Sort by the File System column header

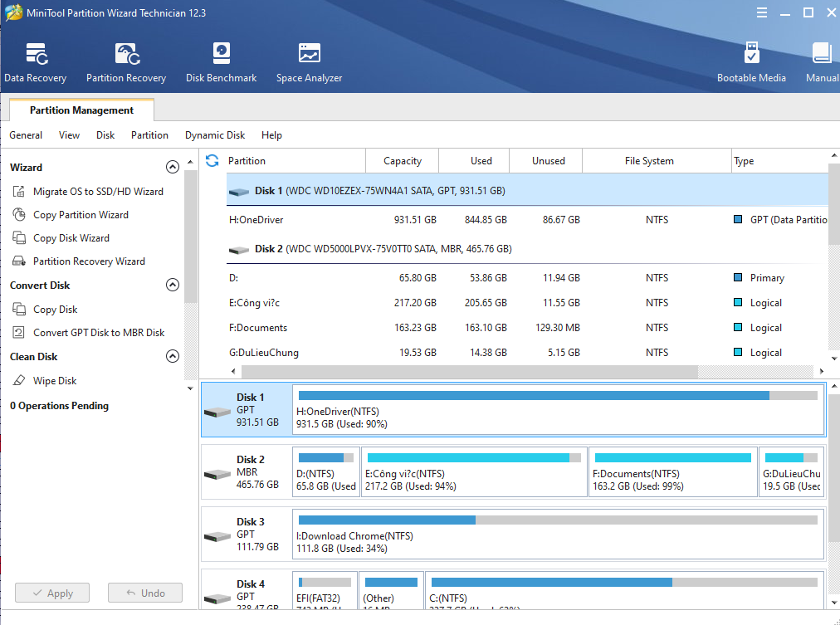pyautogui.click(x=657, y=161)
